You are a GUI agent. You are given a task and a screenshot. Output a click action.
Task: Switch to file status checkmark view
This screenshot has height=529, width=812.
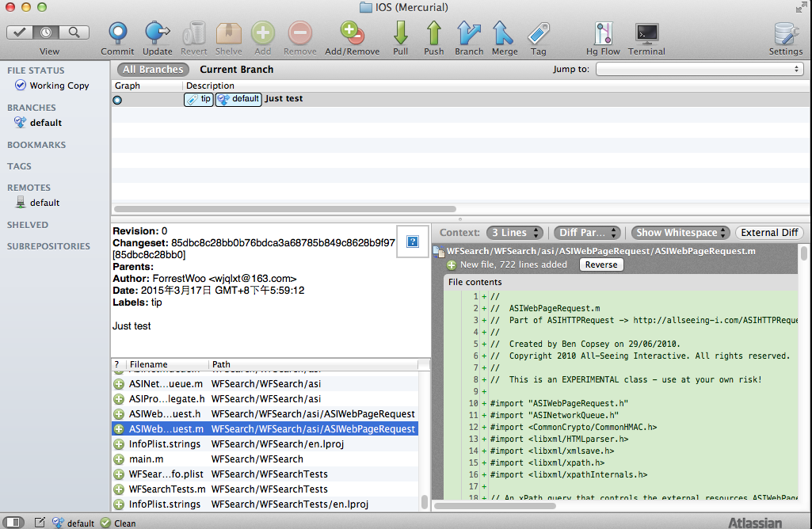tap(20, 32)
